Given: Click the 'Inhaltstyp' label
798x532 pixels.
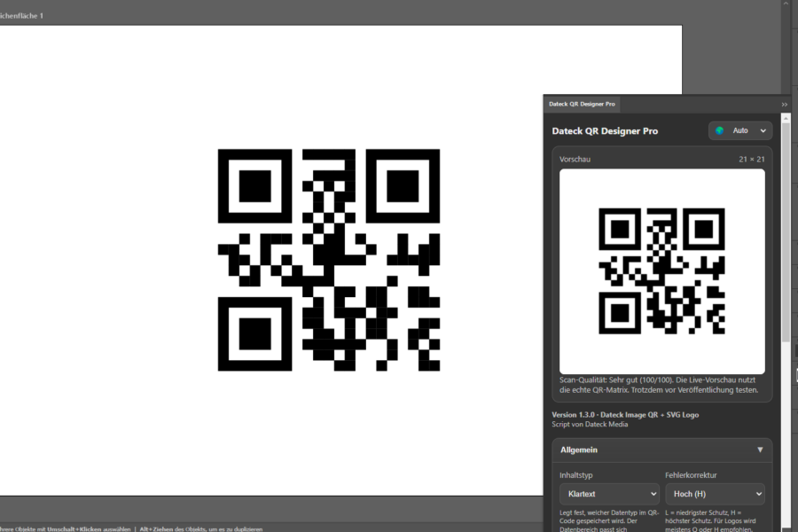Looking at the screenshot, I should (x=576, y=475).
